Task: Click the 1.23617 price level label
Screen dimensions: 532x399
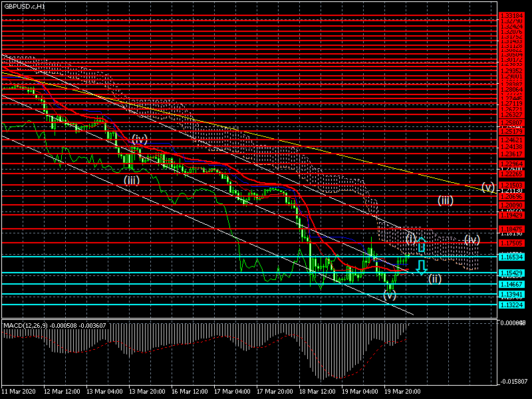Action: (x=512, y=154)
